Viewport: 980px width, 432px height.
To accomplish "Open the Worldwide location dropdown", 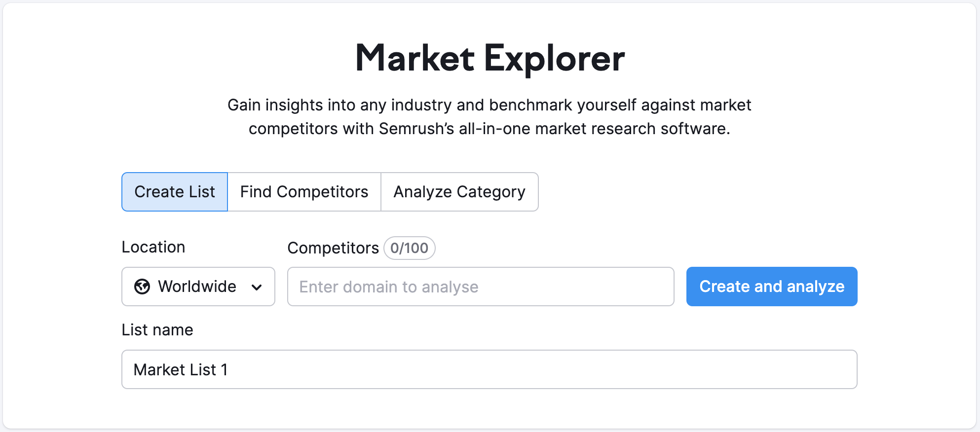I will pyautogui.click(x=198, y=287).
